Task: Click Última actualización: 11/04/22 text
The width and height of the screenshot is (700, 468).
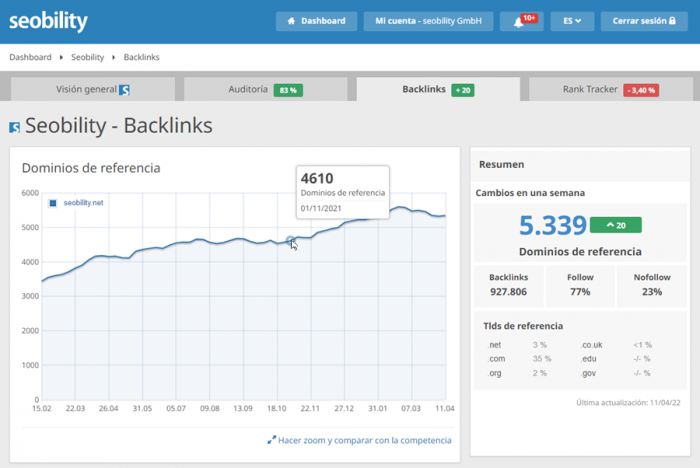Action: point(628,402)
